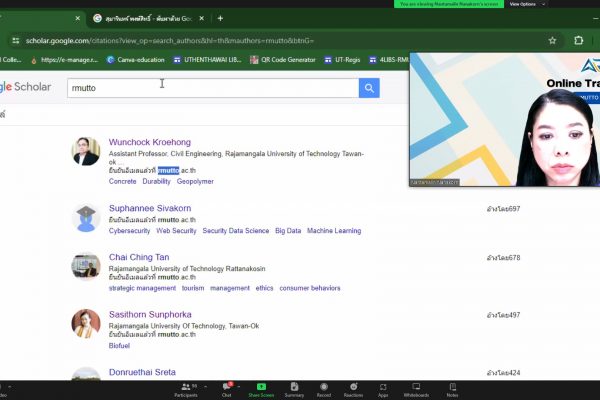Open the e-manage bookmark
The height and width of the screenshot is (400, 600).
click(x=64, y=60)
